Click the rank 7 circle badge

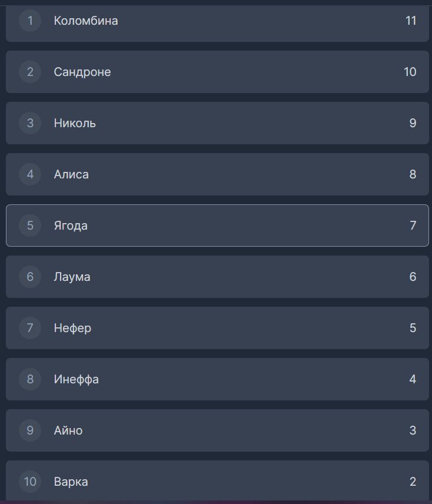(x=30, y=328)
